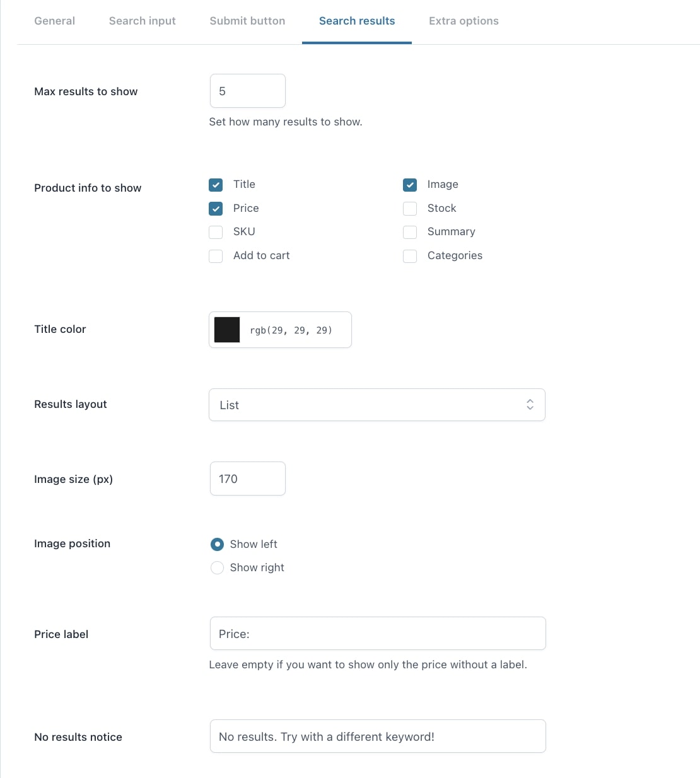The width and height of the screenshot is (700, 778).
Task: Select the Show right radio button
Action: point(217,568)
